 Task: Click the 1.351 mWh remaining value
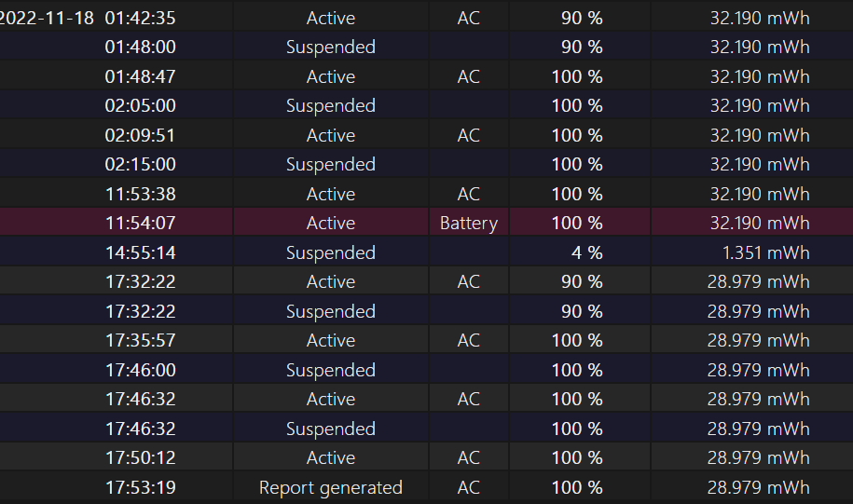point(765,252)
